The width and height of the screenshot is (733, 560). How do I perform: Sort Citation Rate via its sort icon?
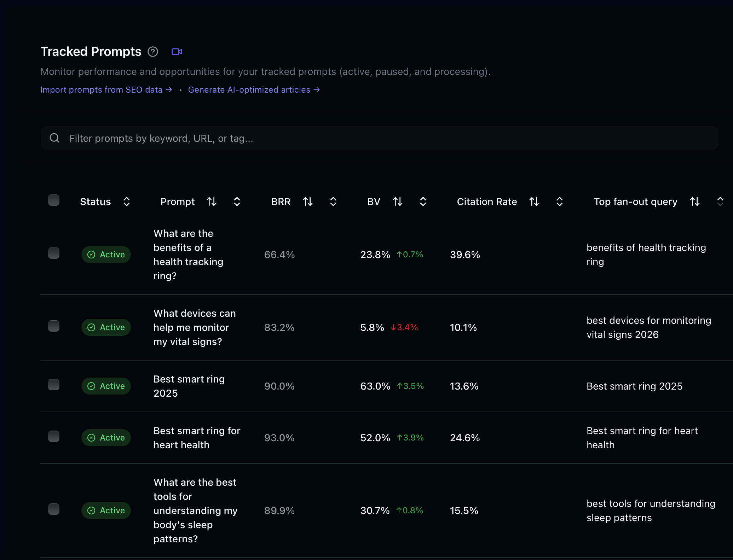tap(534, 202)
